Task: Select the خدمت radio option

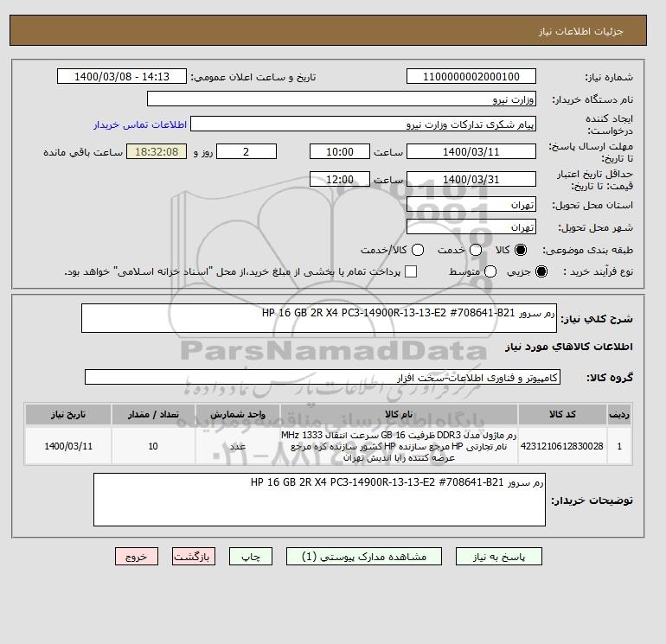Action: 476,250
